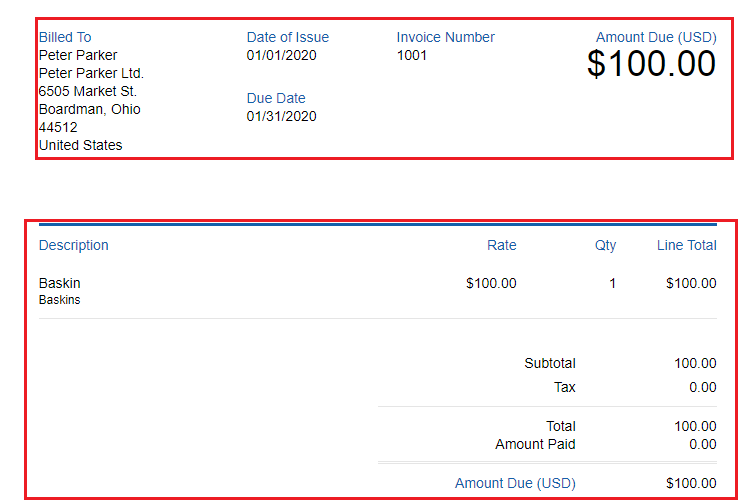Select the Peter Parker Ltd. company name
The image size is (746, 502).
(91, 73)
